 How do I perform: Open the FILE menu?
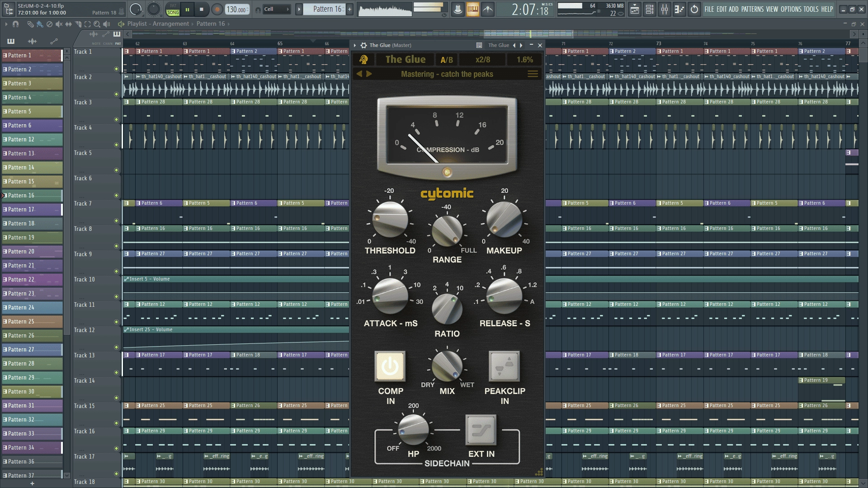coord(709,9)
